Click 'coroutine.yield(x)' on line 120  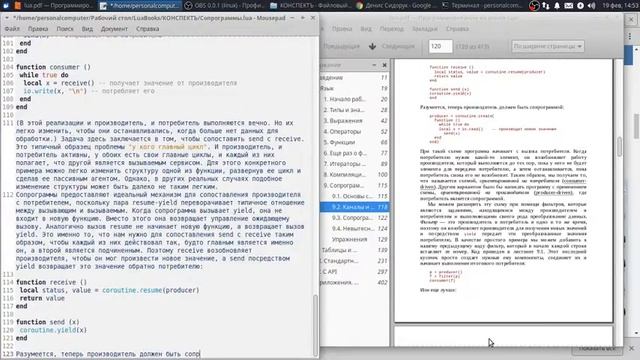click(x=53, y=330)
